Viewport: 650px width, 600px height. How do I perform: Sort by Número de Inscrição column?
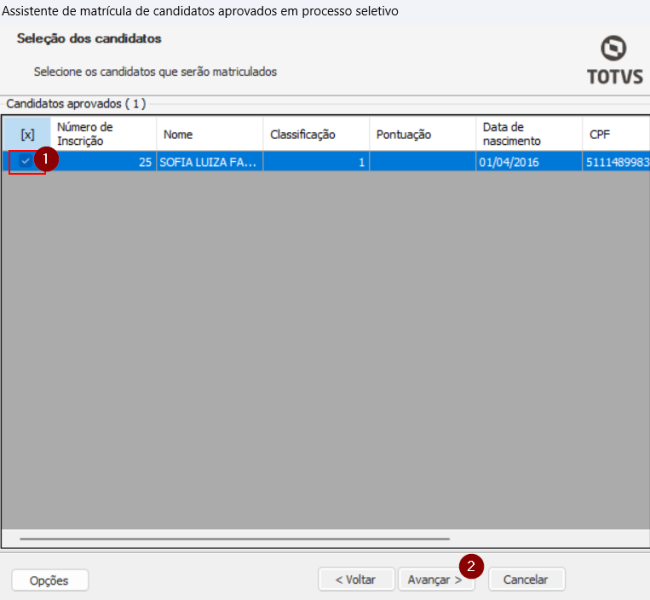coord(103,134)
